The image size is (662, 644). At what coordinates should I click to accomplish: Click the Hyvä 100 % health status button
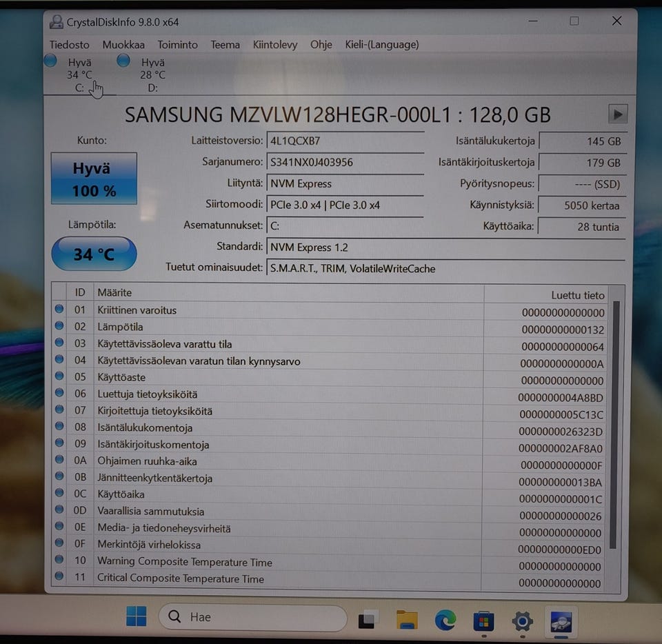coord(94,179)
